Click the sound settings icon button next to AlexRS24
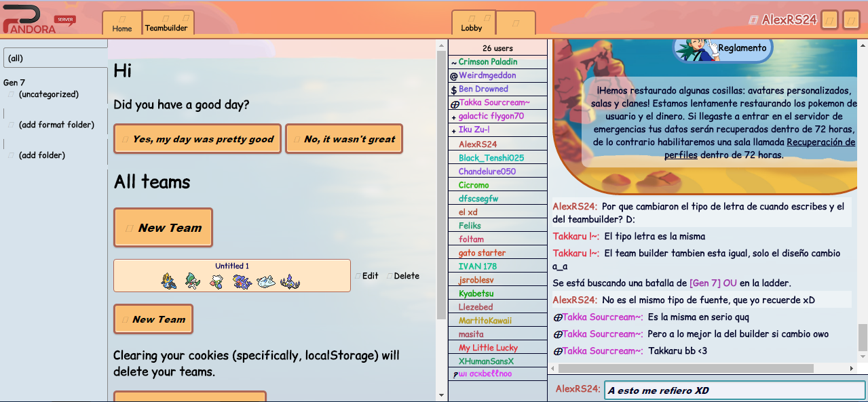Image resolution: width=868 pixels, height=402 pixels. click(829, 20)
